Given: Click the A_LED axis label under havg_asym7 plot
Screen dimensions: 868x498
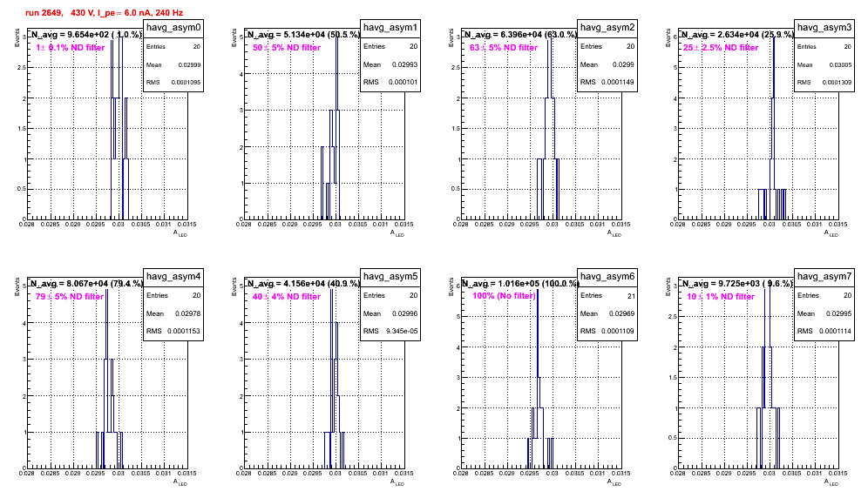Looking at the screenshot, I should coord(831,482).
